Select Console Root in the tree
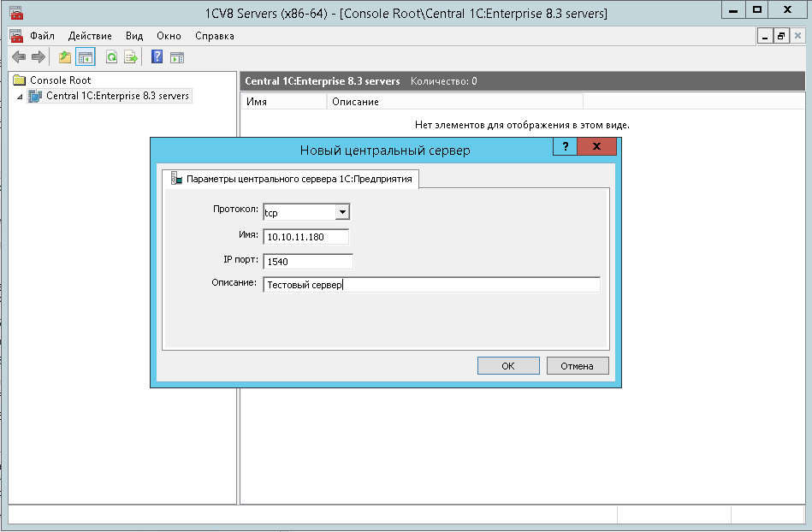Viewport: 812px width, 532px height. click(60, 80)
